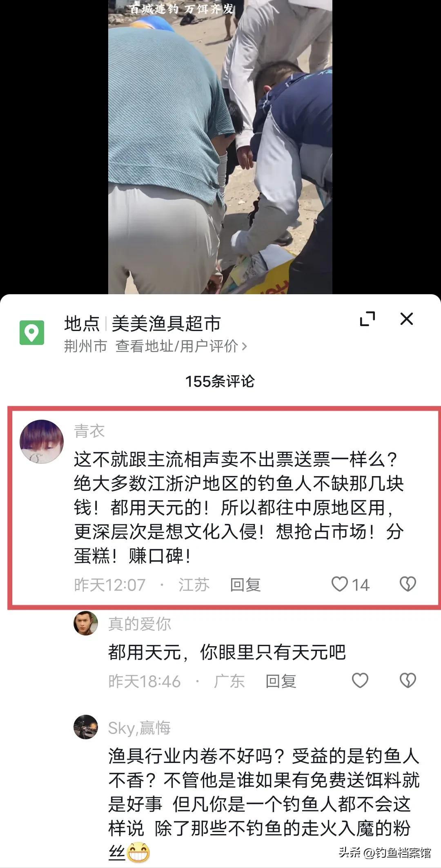Open 查看地址/用户评价 link
This screenshot has width=441, height=868.
click(x=181, y=347)
